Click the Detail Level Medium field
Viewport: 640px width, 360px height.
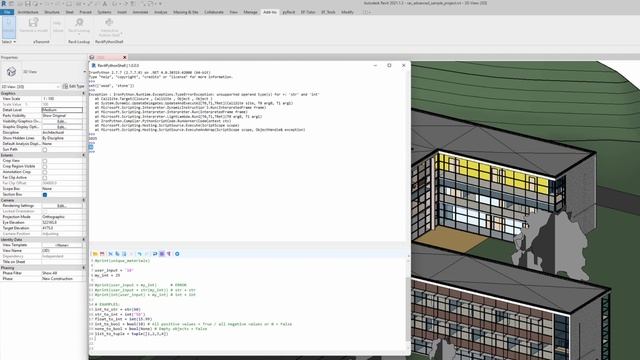pos(62,110)
